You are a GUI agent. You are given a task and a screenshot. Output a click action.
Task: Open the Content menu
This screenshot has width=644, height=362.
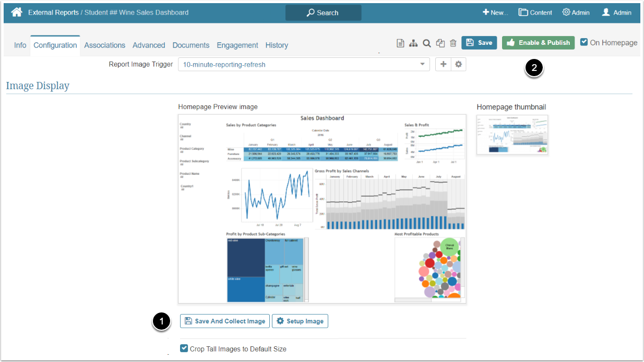535,13
